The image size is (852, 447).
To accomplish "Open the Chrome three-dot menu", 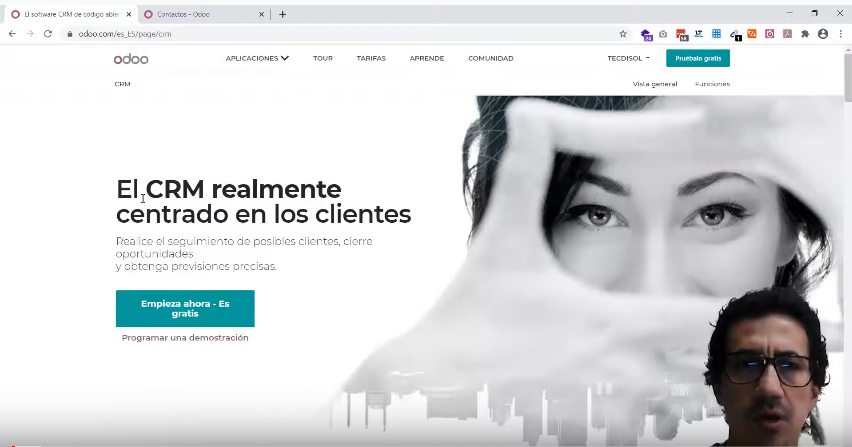I will coord(841,33).
